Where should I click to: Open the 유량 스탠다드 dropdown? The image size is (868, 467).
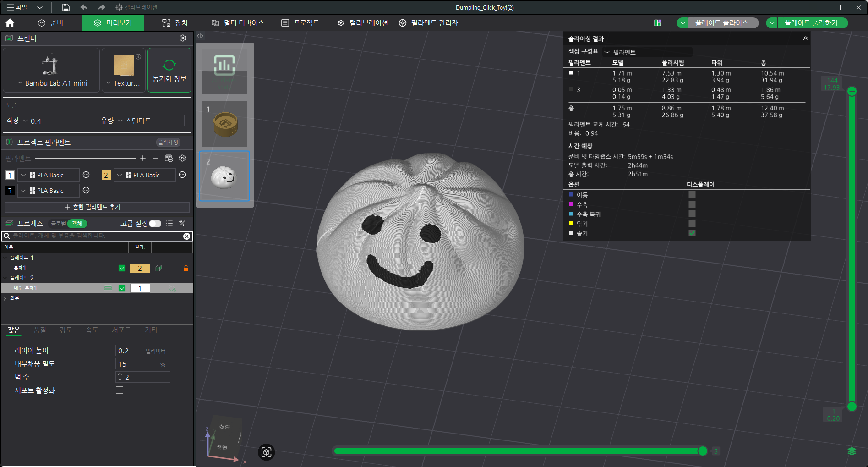[150, 121]
